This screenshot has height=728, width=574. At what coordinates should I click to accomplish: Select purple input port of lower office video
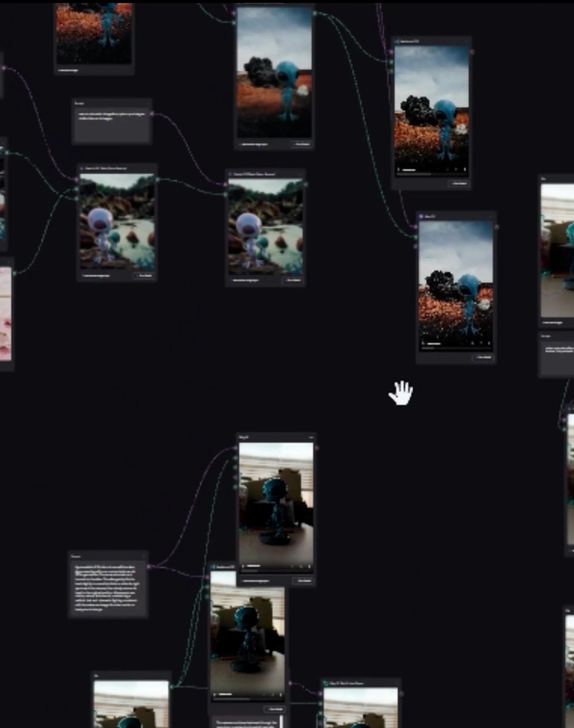[x=207, y=577]
